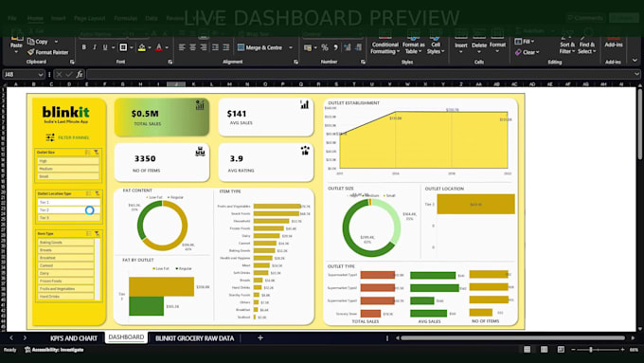Click the Merge & Centre button
The width and height of the screenshot is (644, 363).
coord(259,47)
